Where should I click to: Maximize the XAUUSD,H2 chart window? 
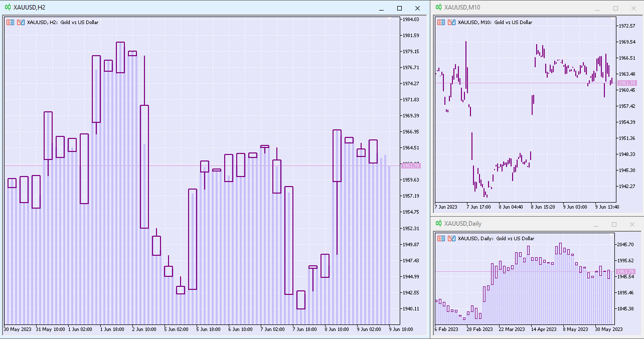(400, 8)
